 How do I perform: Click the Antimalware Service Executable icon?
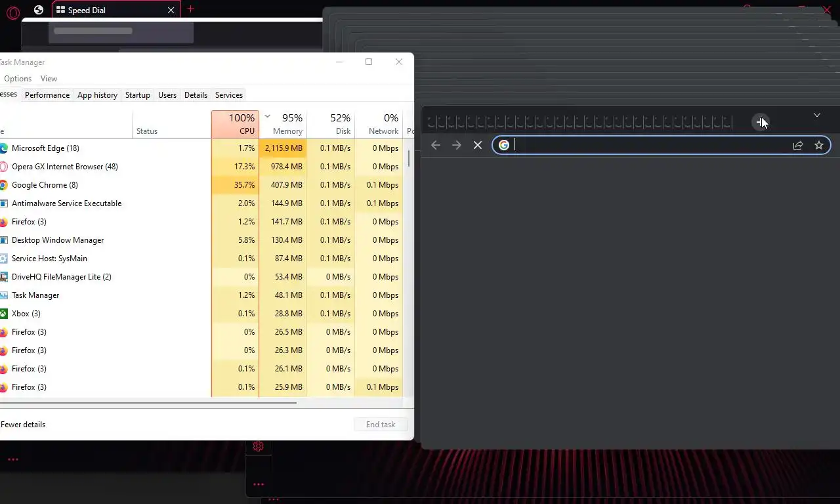tap(3, 203)
